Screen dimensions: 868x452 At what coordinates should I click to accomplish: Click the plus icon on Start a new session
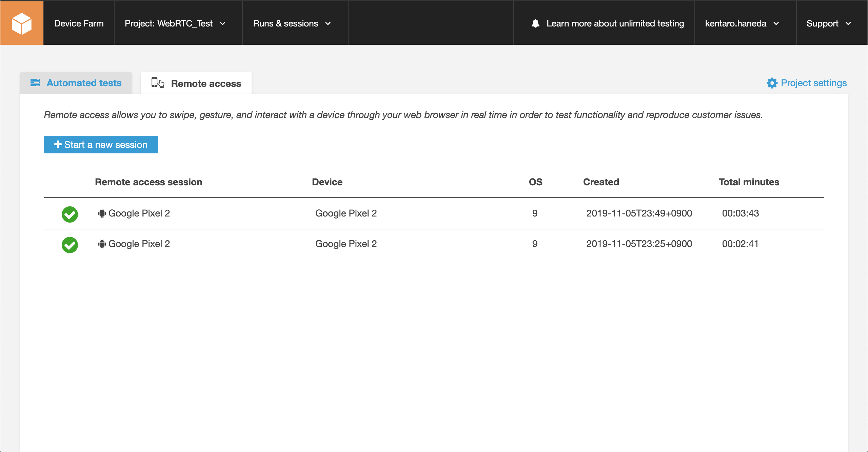(58, 144)
